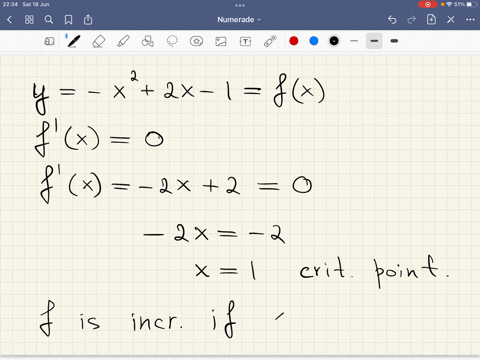Redo the last action
This screenshot has height=360, width=480.
pos(412,20)
